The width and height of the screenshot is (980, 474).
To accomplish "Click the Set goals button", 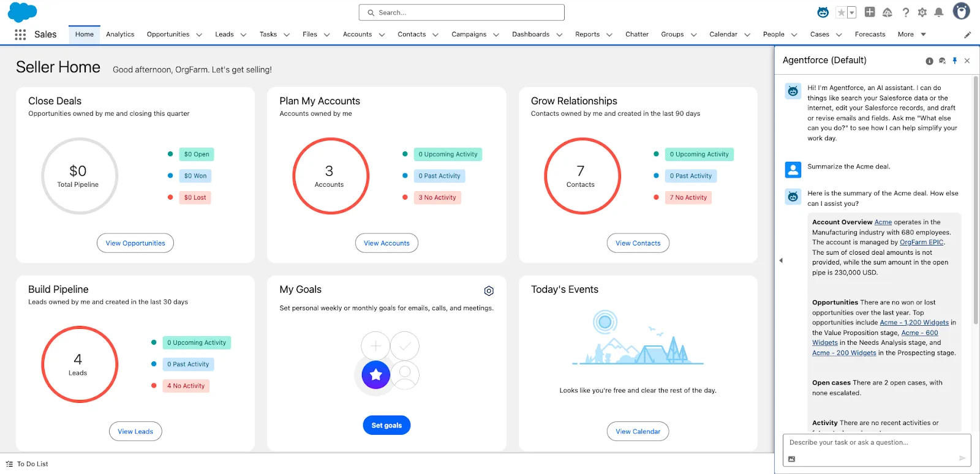I will pyautogui.click(x=386, y=425).
